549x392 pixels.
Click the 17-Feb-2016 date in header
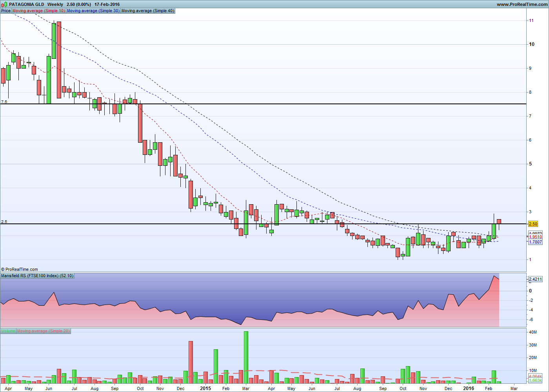pos(107,4)
